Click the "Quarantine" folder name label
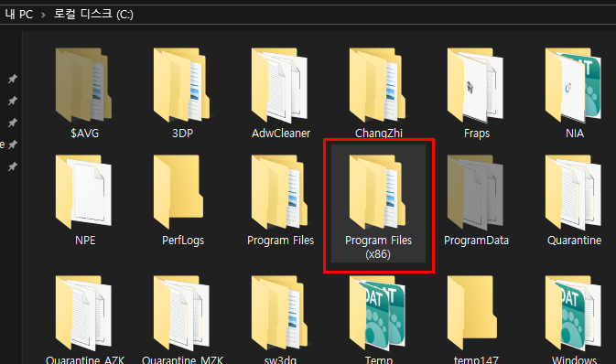The image size is (616, 364). (575, 240)
